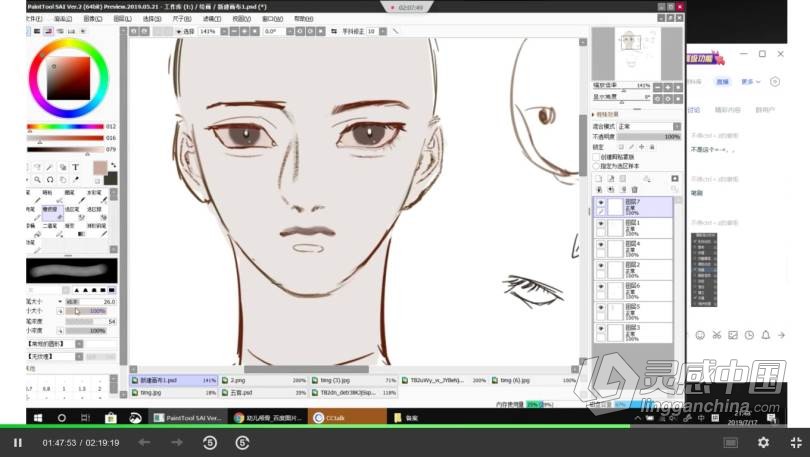
Task: Switch to 新建画布1.psd document tab
Action: coord(174,380)
